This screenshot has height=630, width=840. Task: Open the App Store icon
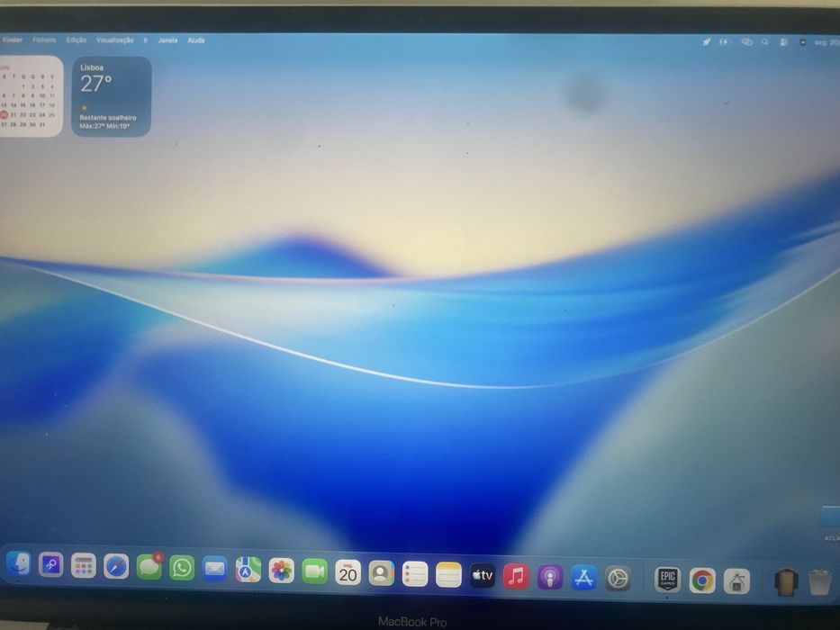584,578
